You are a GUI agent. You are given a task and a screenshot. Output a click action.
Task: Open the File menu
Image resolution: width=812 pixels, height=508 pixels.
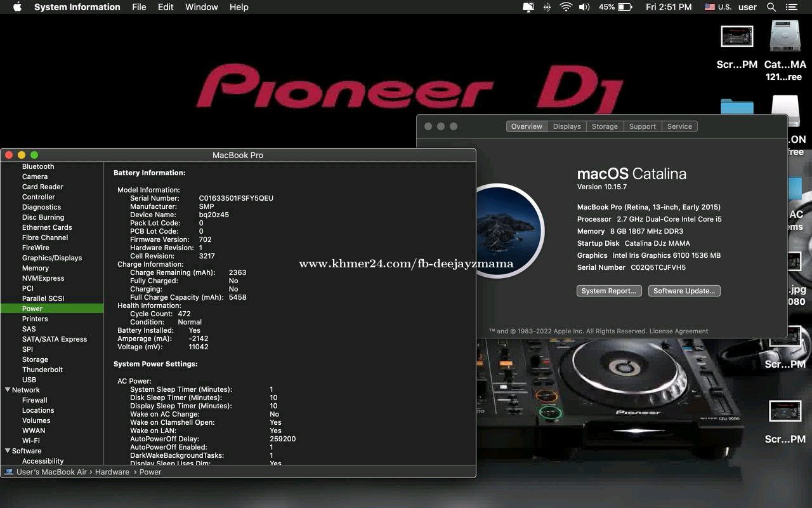tap(139, 7)
